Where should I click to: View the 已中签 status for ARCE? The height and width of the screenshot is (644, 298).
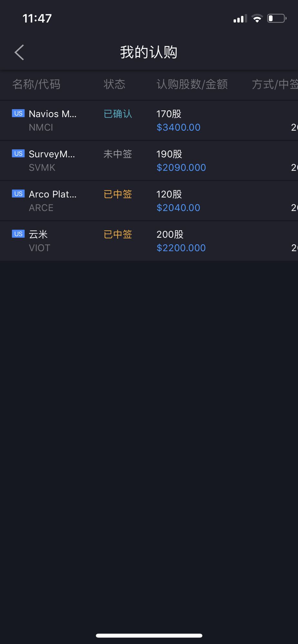[118, 194]
